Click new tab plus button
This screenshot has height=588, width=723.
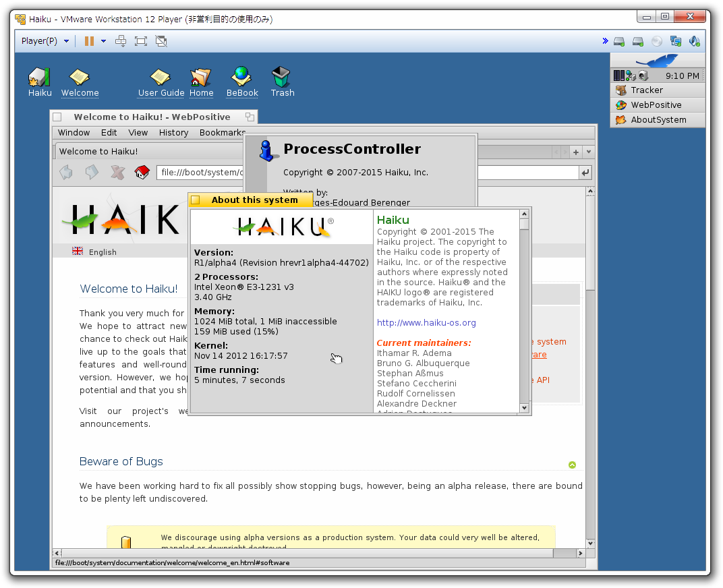point(576,152)
